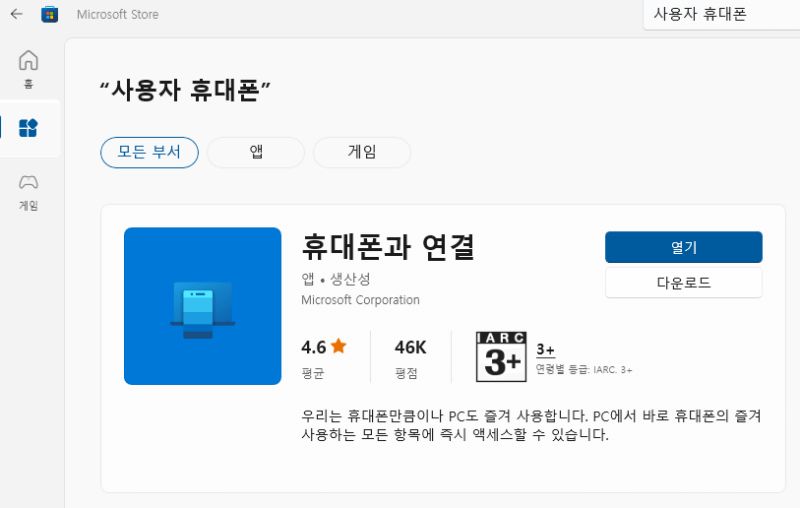Click the 앱 • 생산성 category text

click(336, 279)
